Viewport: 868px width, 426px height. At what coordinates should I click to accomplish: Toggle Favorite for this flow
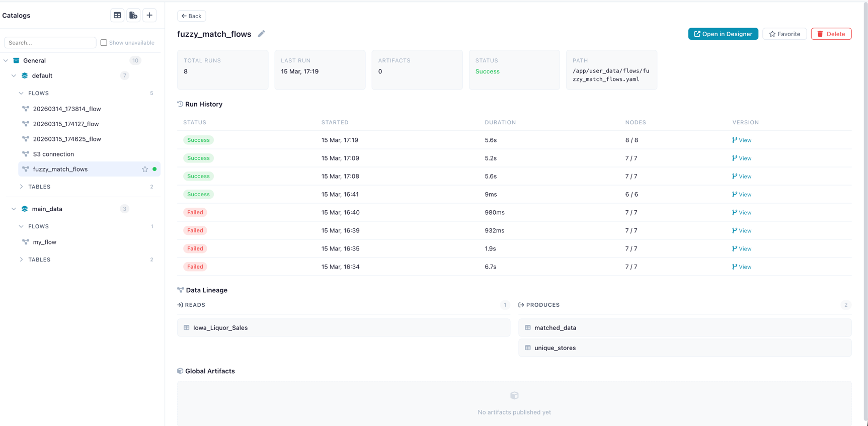tap(784, 34)
